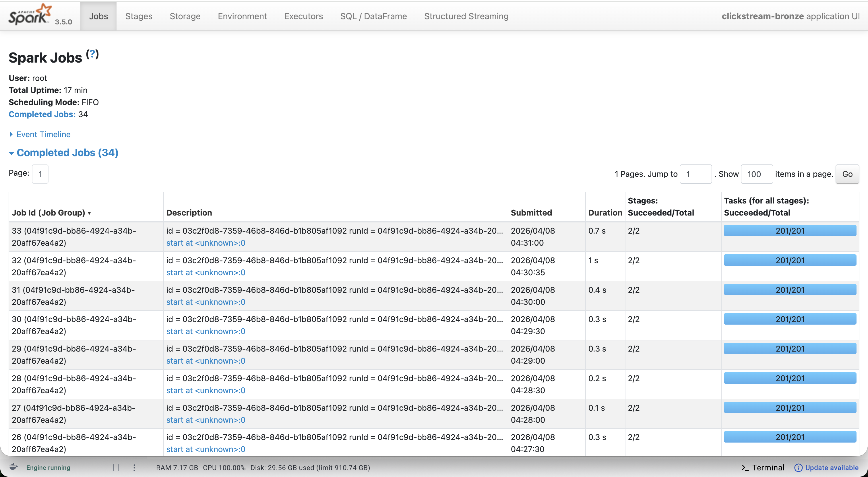Open the Terminal from the status bar
The width and height of the screenshot is (868, 477).
763,468
